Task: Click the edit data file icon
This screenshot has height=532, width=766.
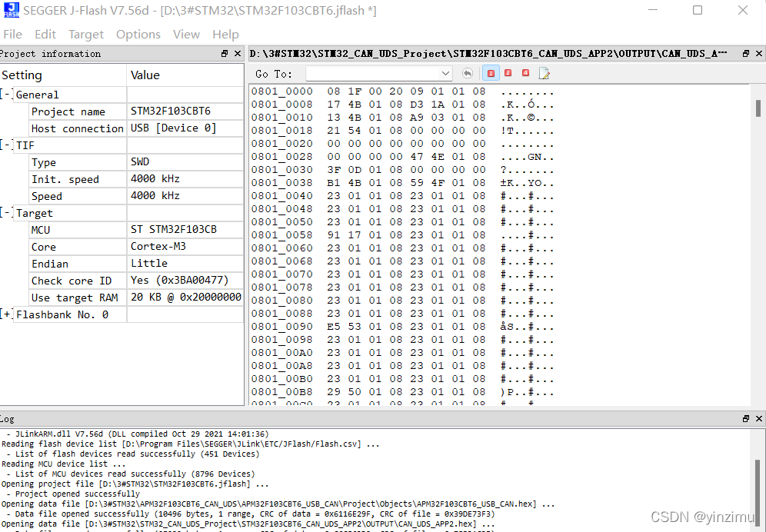Action: point(544,73)
